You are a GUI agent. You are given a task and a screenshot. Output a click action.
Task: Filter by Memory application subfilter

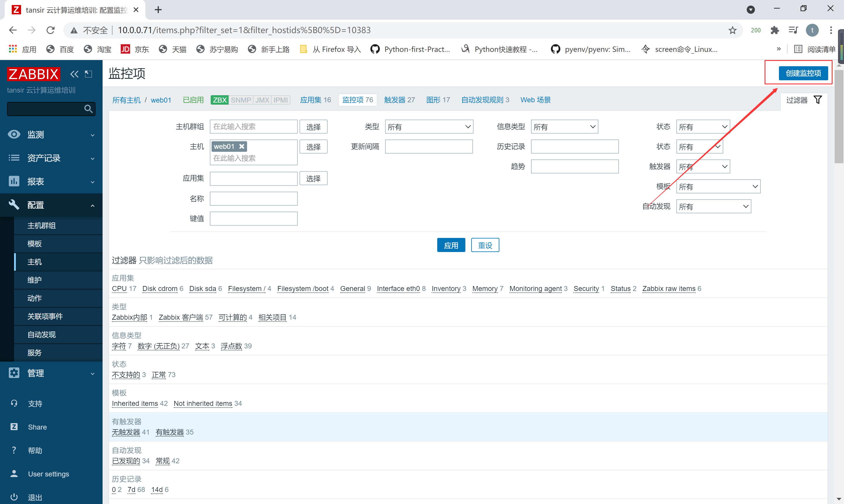tap(485, 289)
